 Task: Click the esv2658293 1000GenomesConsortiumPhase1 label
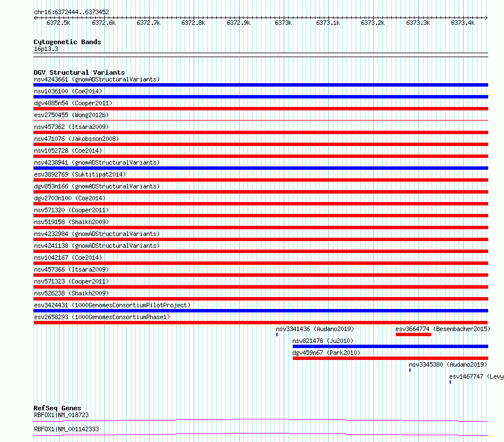(x=102, y=317)
